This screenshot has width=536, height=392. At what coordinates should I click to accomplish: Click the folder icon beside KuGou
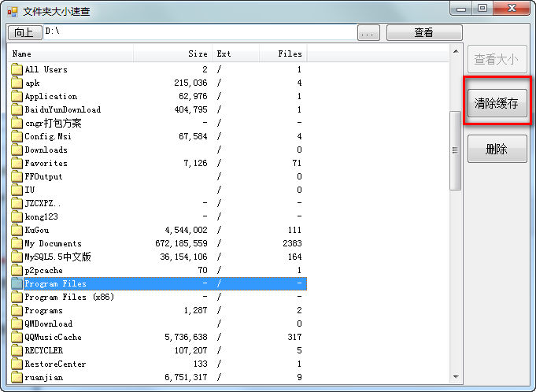(17, 230)
